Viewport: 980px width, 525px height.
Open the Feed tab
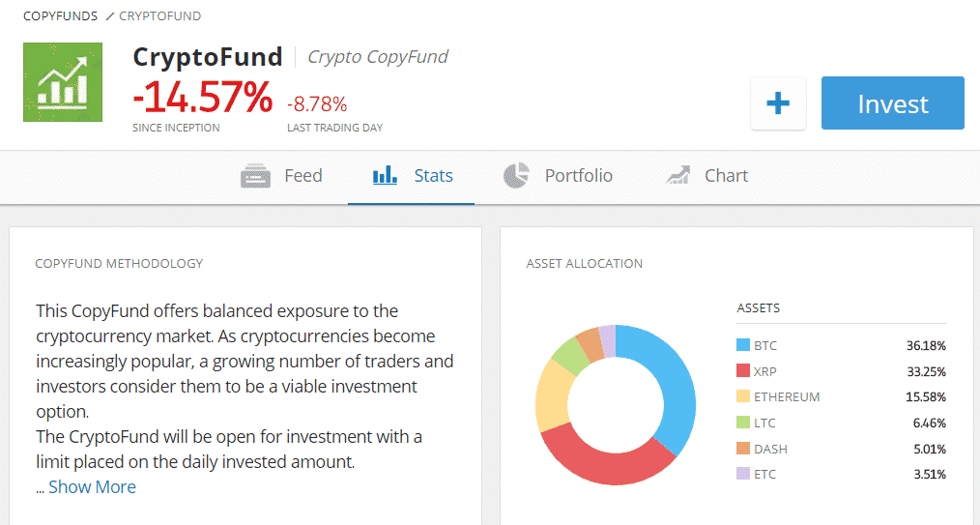(303, 176)
